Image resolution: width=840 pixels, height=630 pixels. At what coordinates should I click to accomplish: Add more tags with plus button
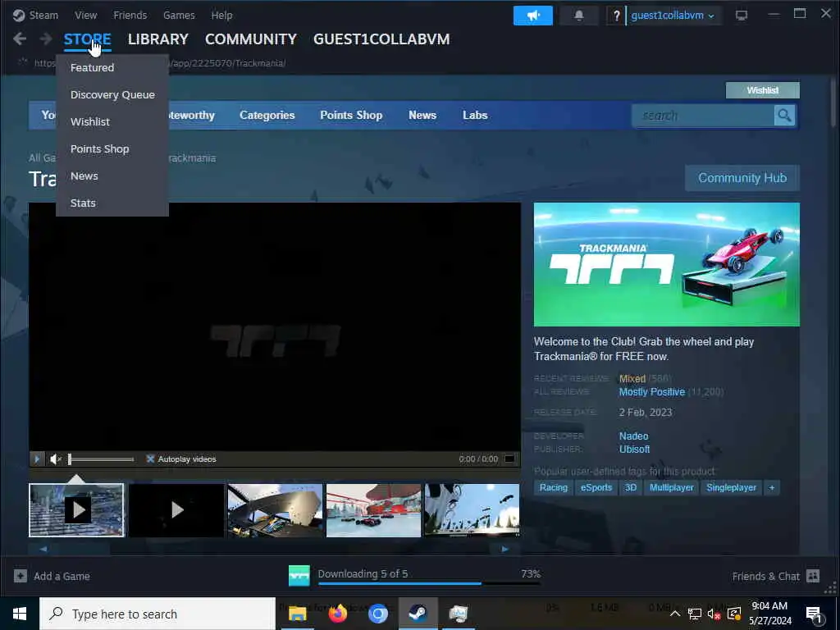pos(771,487)
